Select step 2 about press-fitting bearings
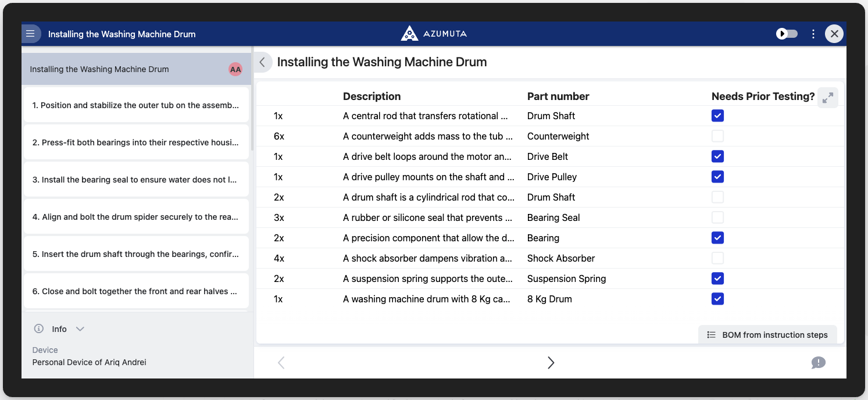This screenshot has width=868, height=400. pos(136,142)
